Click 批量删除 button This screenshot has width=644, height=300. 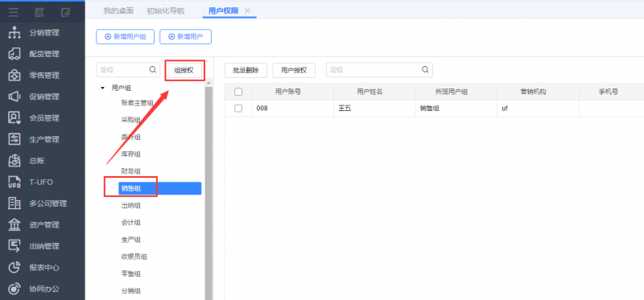(x=246, y=70)
